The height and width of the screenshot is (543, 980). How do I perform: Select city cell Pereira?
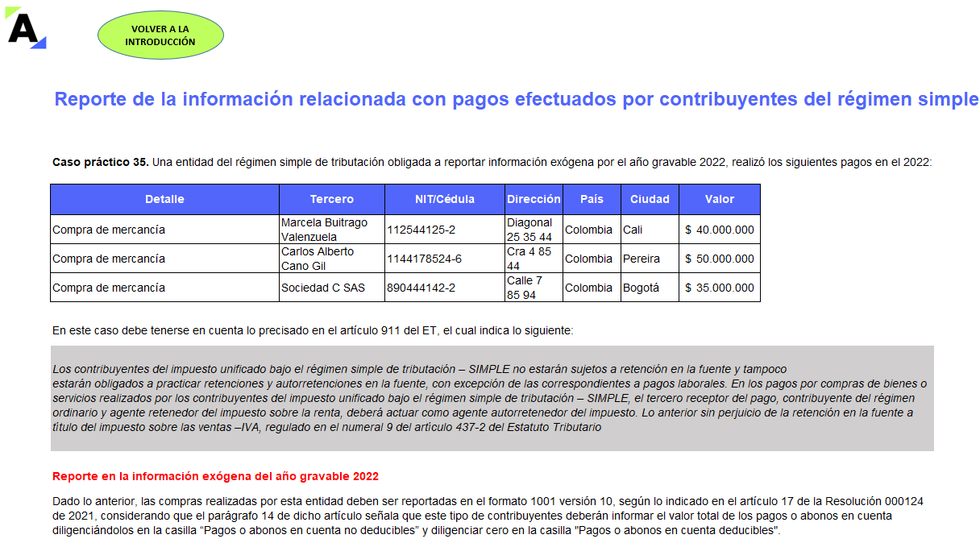[x=650, y=259]
